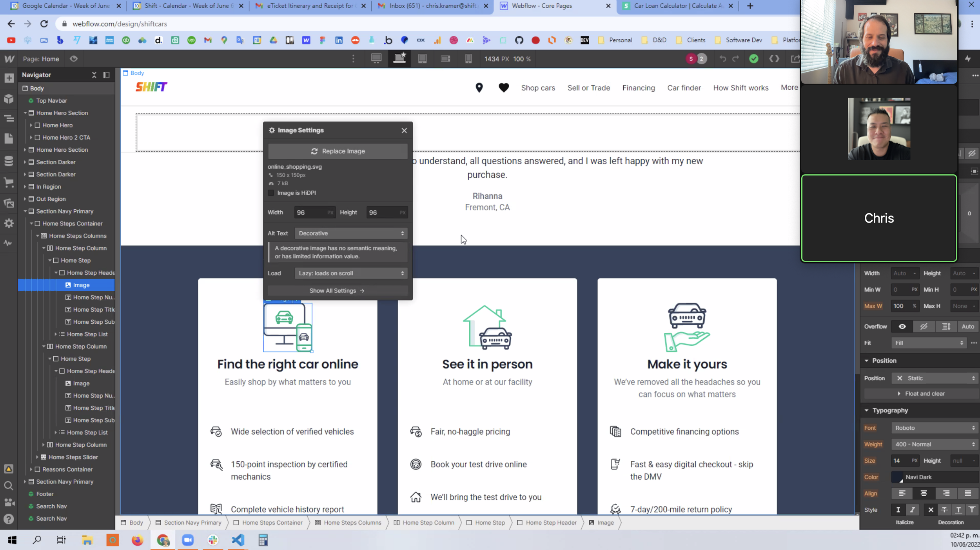This screenshot has width=980, height=550.
Task: Expand the Reasons Container tree item
Action: [31, 469]
